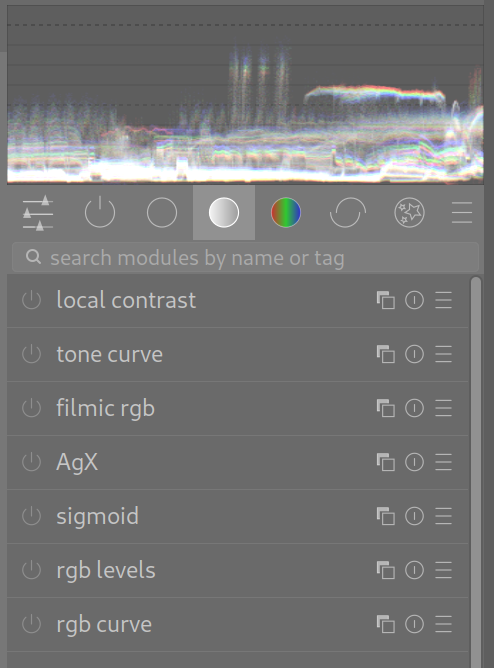This screenshot has height=668, width=494.
Task: Open module groups presets hamburger menu
Action: coord(462,212)
